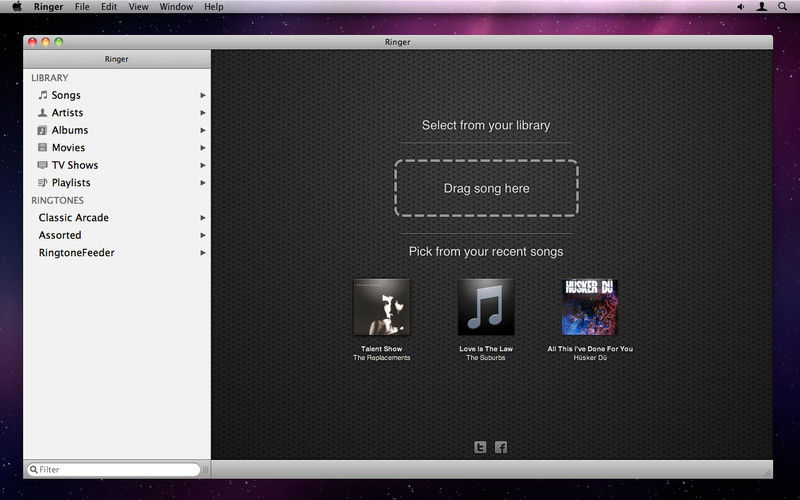
Task: Minimize the Ringer window
Action: click(x=45, y=42)
